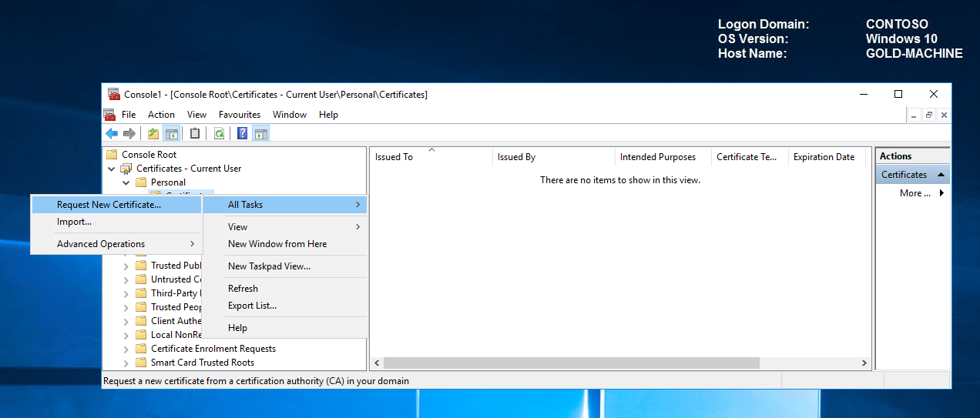The width and height of the screenshot is (980, 418).
Task: Click the horizontal scrollbar thumb in results pane
Action: 571,363
